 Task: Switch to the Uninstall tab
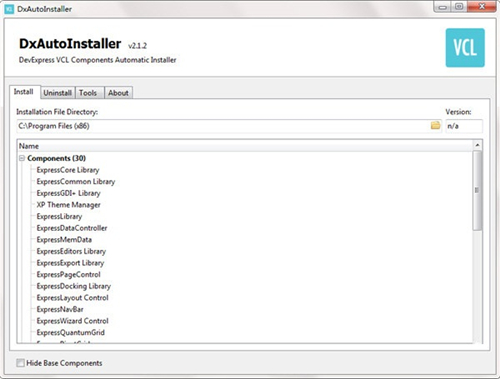click(58, 93)
